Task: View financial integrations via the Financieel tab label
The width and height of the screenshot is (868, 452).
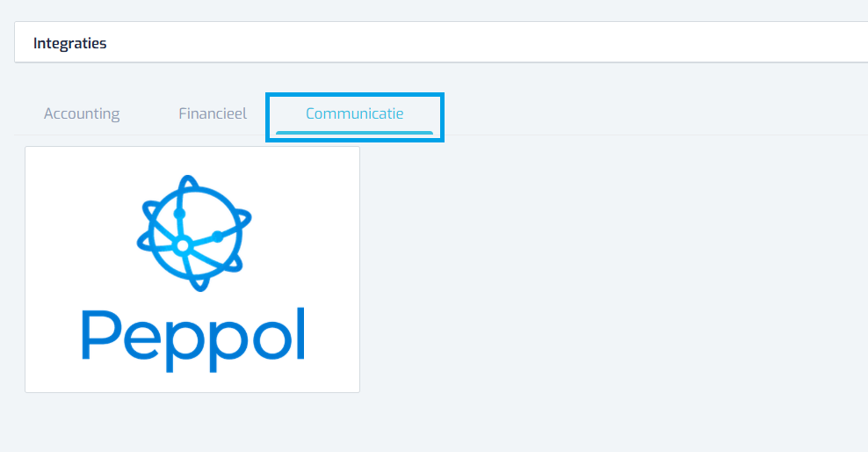Action: point(213,113)
